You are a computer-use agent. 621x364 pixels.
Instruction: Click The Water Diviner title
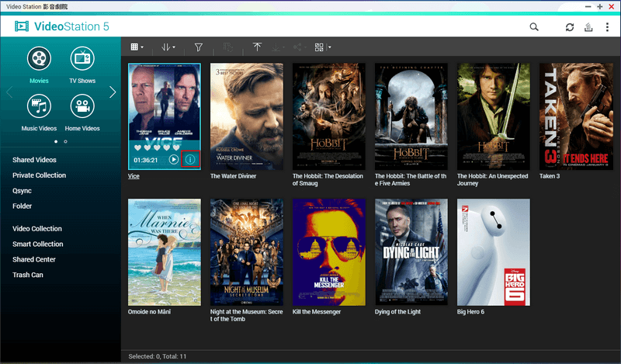[x=234, y=176]
